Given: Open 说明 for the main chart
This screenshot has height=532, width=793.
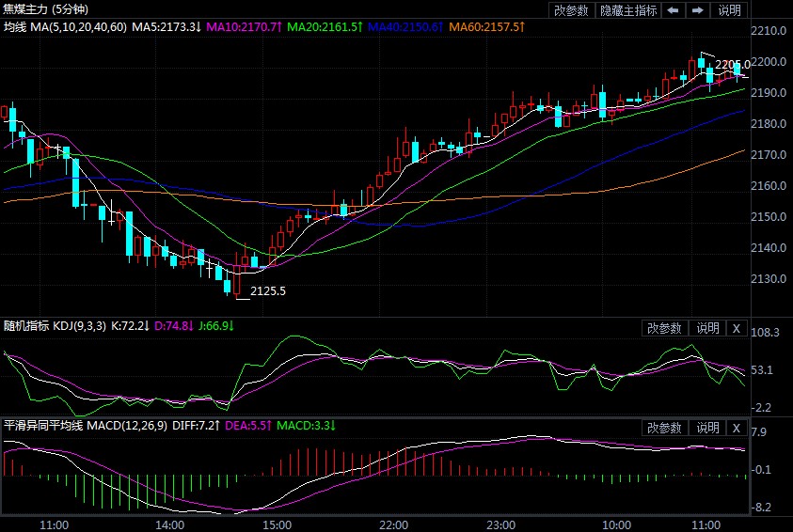Looking at the screenshot, I should [729, 10].
